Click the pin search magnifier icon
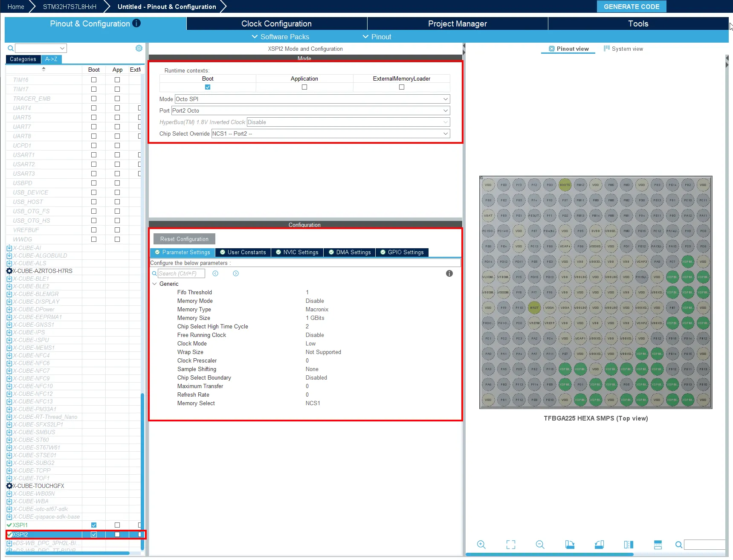The width and height of the screenshot is (733, 560). [x=679, y=545]
